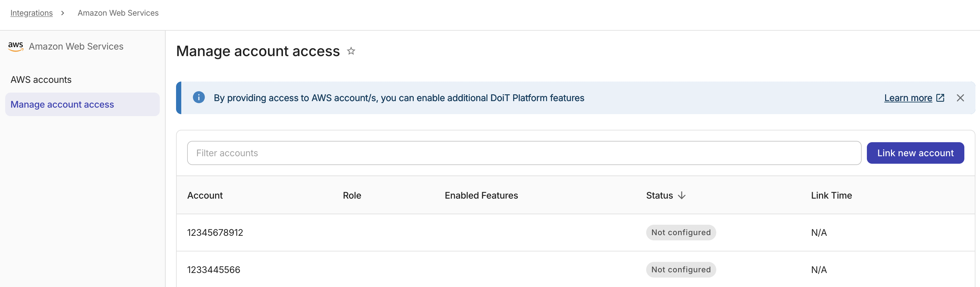Favorite the page with the star icon
The image size is (980, 287).
(x=351, y=51)
